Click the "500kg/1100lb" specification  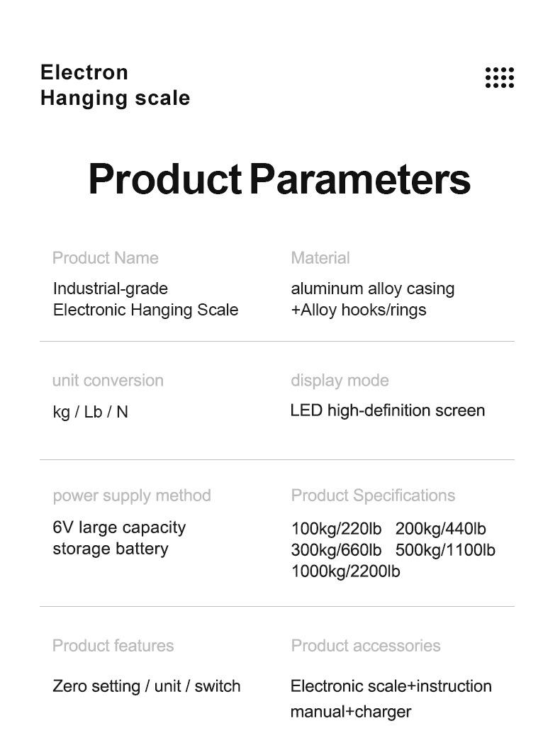(445, 550)
